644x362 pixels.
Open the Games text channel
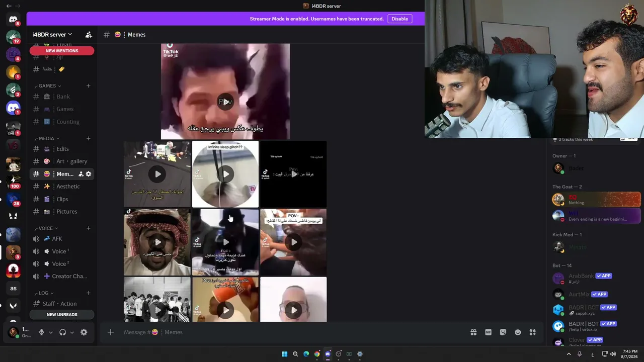[62, 109]
